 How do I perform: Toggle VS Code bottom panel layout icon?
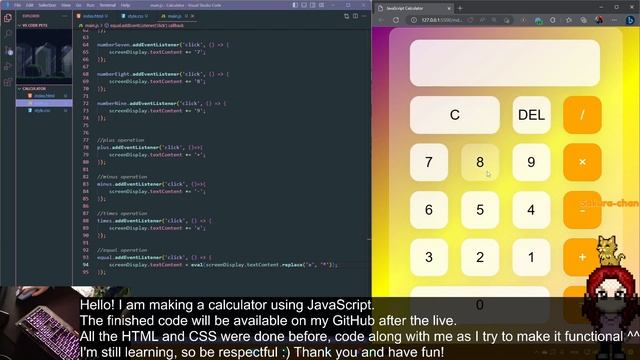coord(304,5)
